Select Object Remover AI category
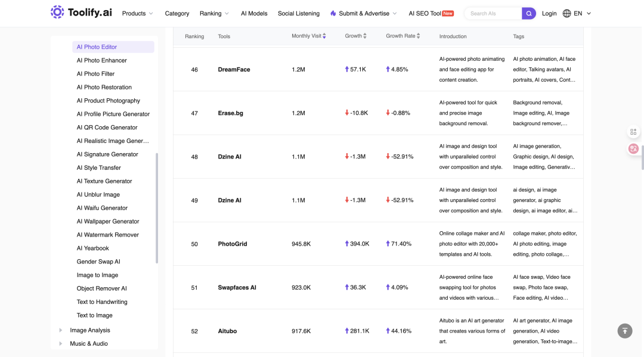This screenshot has height=357, width=644. [101, 288]
